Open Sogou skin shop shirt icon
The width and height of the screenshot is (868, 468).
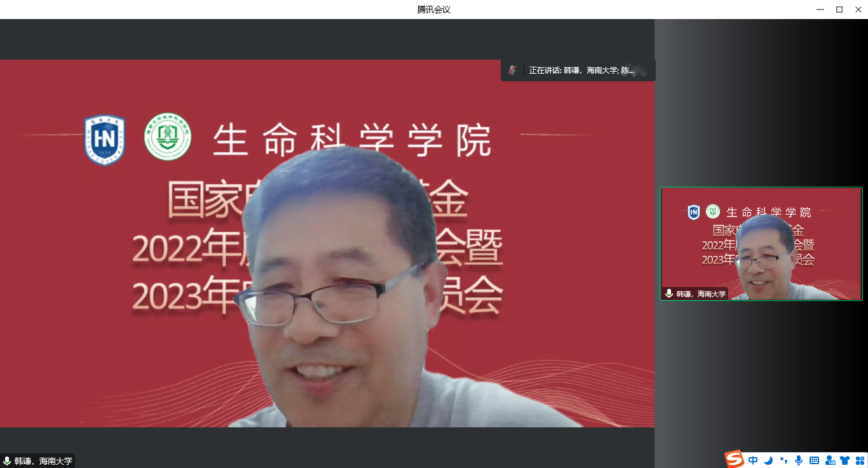[844, 460]
